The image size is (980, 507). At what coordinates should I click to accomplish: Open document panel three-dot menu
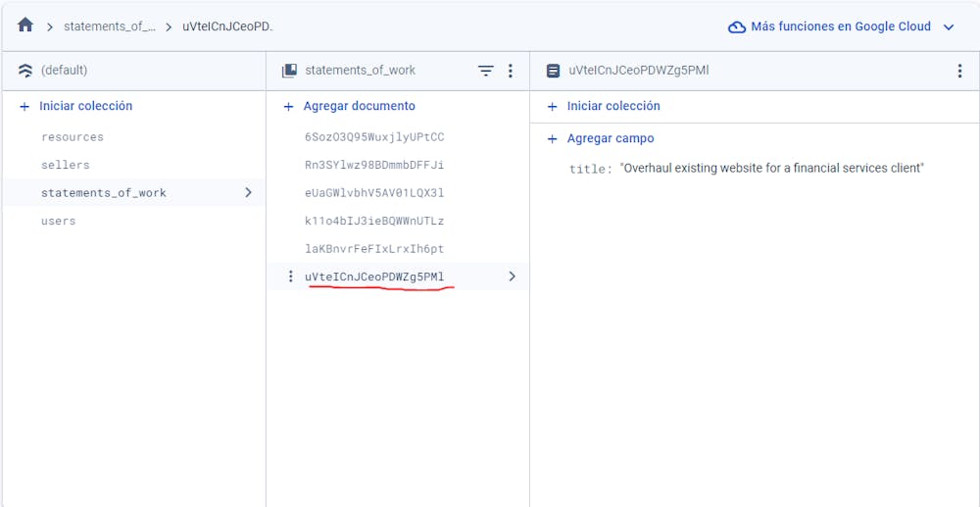[x=959, y=71]
